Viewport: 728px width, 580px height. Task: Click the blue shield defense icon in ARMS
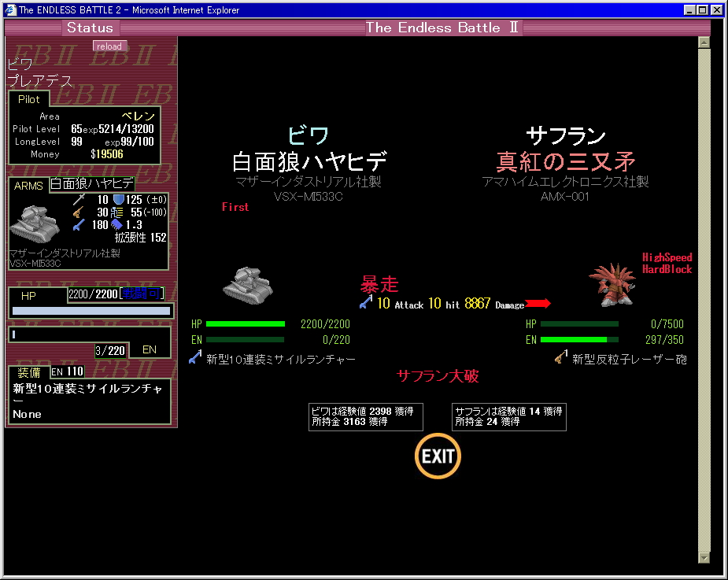119,200
